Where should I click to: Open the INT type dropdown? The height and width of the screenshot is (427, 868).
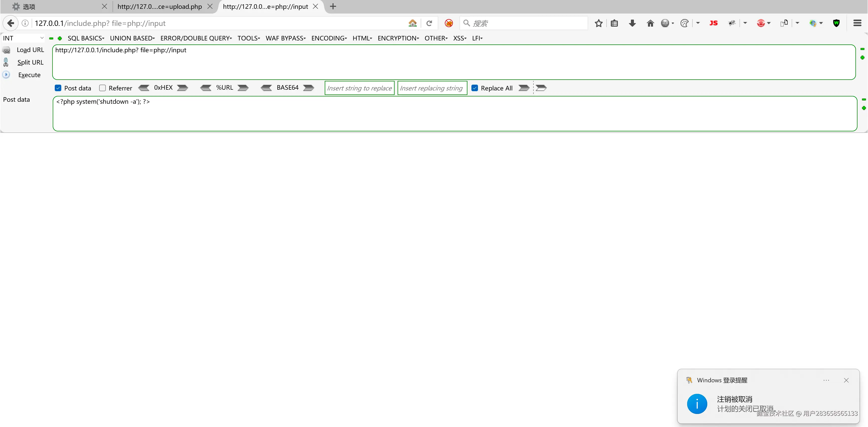[23, 38]
